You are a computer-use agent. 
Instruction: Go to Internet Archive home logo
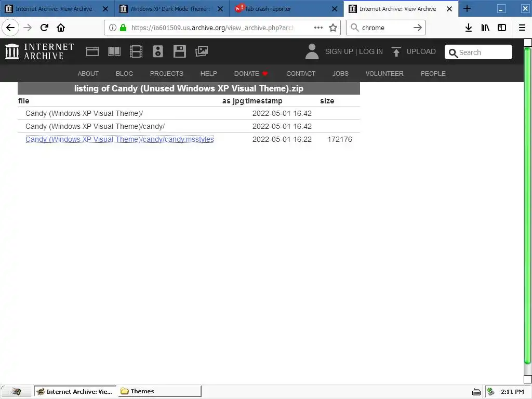[x=39, y=51]
